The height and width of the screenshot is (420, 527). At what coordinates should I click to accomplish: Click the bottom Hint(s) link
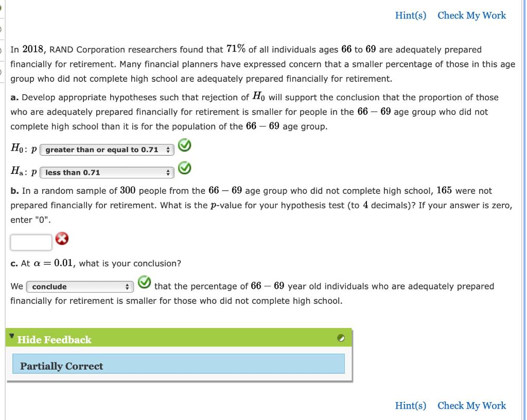[x=410, y=406]
